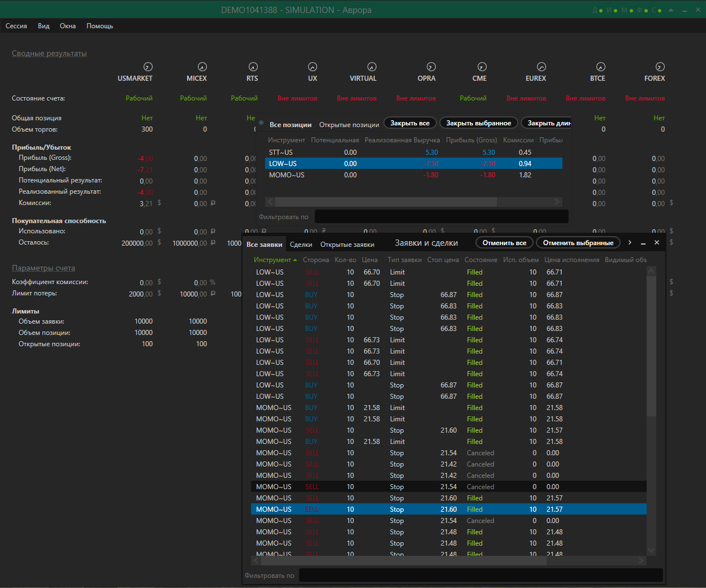Image resolution: width=706 pixels, height=588 pixels.
Task: Click the Отменить все button
Action: (x=504, y=243)
